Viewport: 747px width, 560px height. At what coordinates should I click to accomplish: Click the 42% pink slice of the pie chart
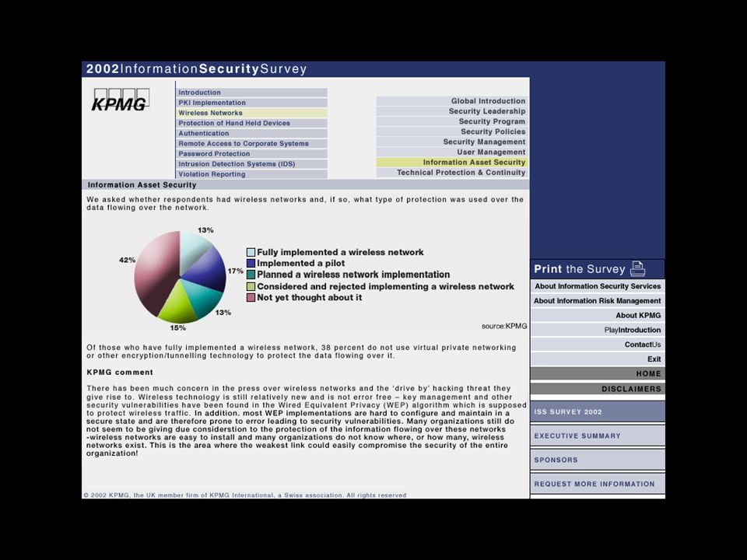[x=155, y=274]
